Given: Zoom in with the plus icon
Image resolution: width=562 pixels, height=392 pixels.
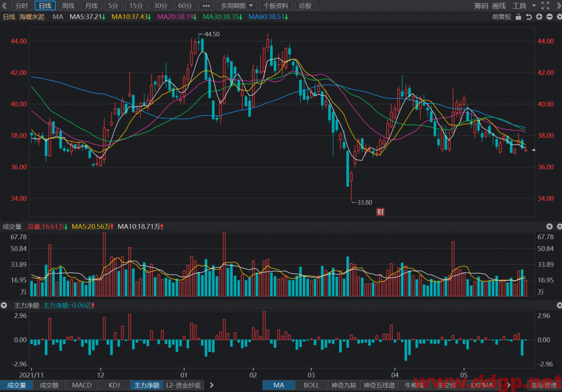Looking at the screenshot, I should (539, 17).
